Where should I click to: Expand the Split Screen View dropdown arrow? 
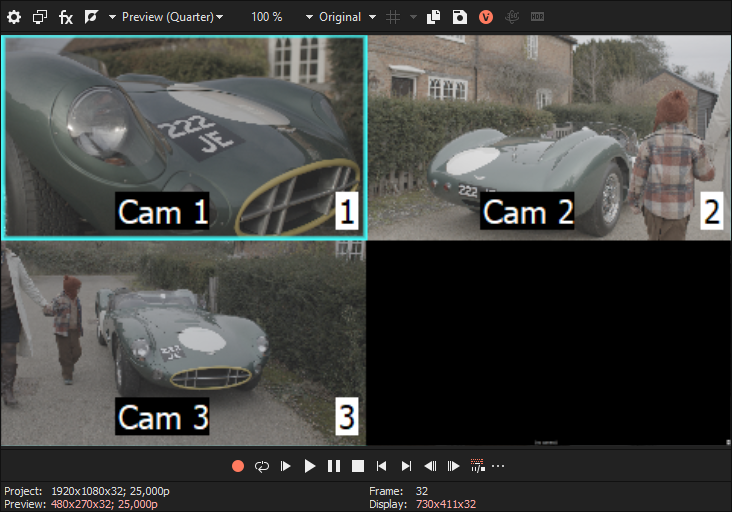point(112,17)
